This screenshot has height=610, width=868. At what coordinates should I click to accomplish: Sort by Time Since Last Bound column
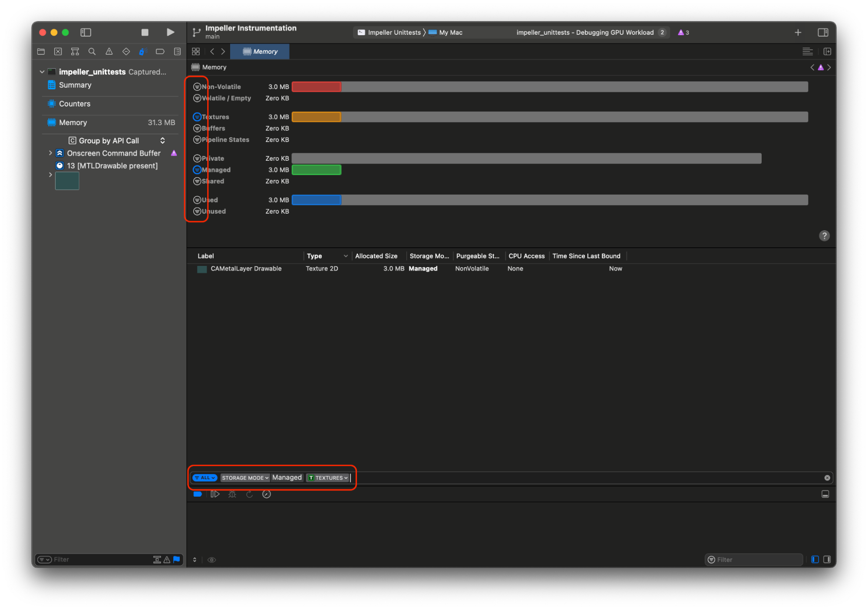coord(586,256)
